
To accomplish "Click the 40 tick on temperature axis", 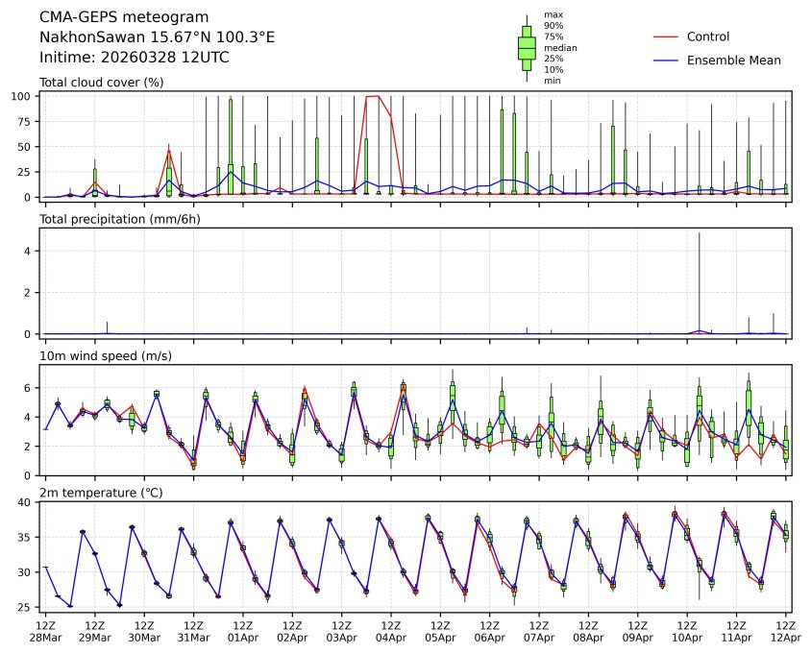I will tap(29, 502).
